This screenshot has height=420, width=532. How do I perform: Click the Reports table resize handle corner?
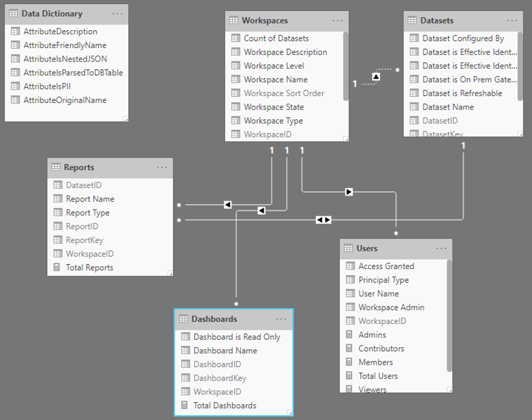(170, 273)
